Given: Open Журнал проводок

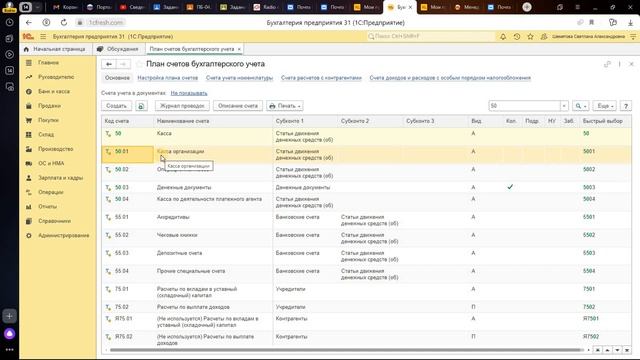Looking at the screenshot, I should 182,106.
